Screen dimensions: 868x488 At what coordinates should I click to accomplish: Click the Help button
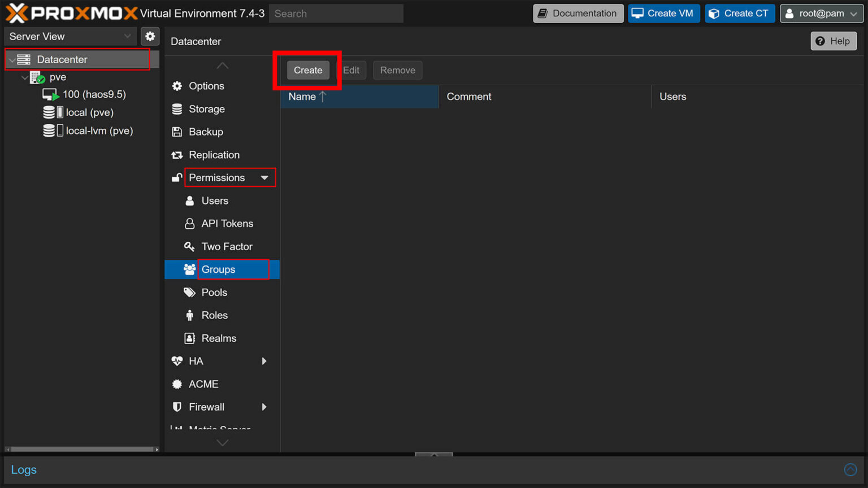pyautogui.click(x=834, y=41)
